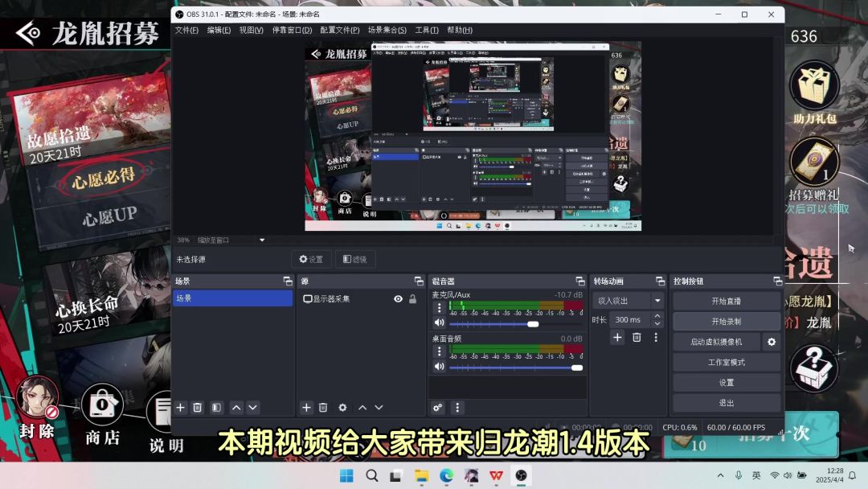868x489 pixels.
Task: Open scene filters icon in Scenes panel
Action: tap(216, 408)
